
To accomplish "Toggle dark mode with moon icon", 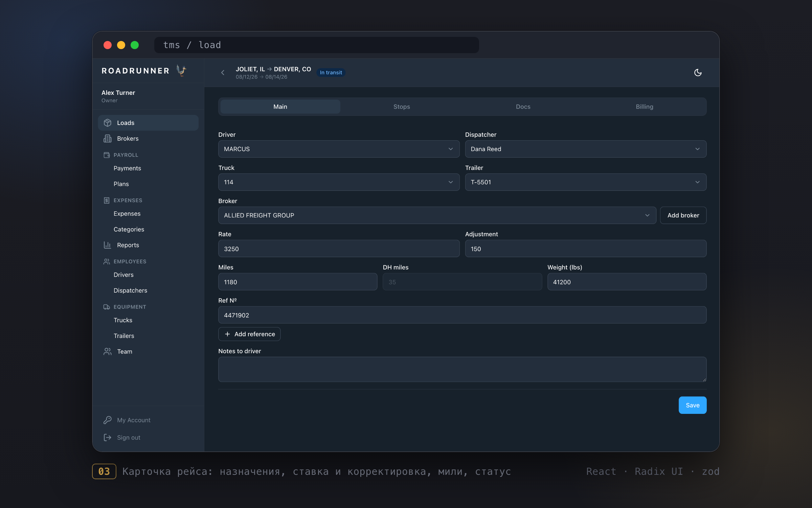I will tap(698, 72).
